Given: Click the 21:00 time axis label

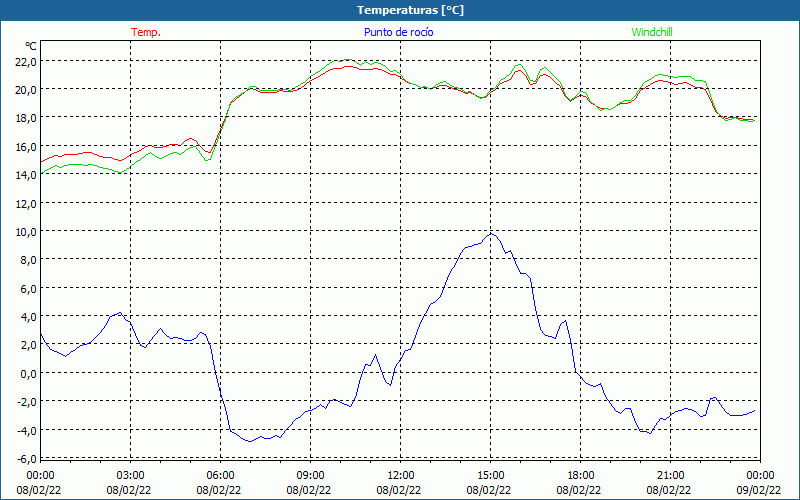Looking at the screenshot, I should pyautogui.click(x=670, y=476).
